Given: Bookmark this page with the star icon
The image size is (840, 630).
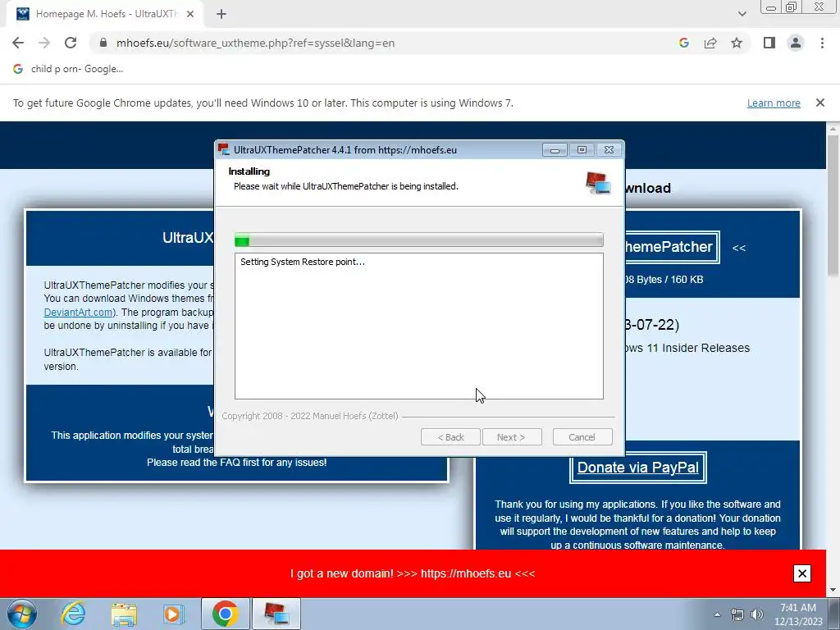Looking at the screenshot, I should (x=737, y=43).
